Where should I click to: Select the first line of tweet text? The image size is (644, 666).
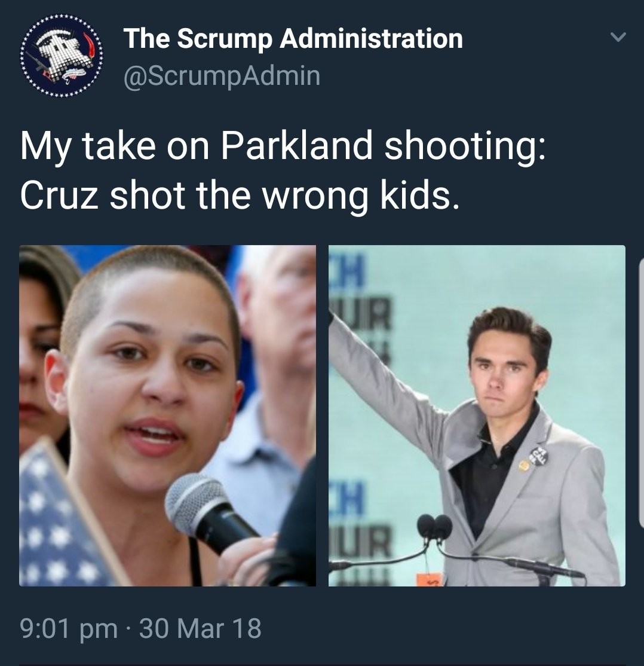(x=283, y=146)
